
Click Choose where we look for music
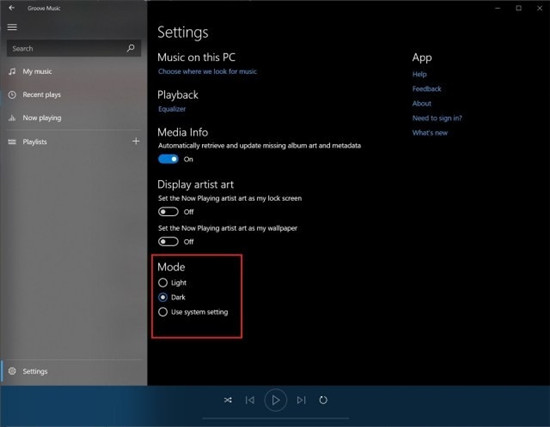pyautogui.click(x=207, y=72)
